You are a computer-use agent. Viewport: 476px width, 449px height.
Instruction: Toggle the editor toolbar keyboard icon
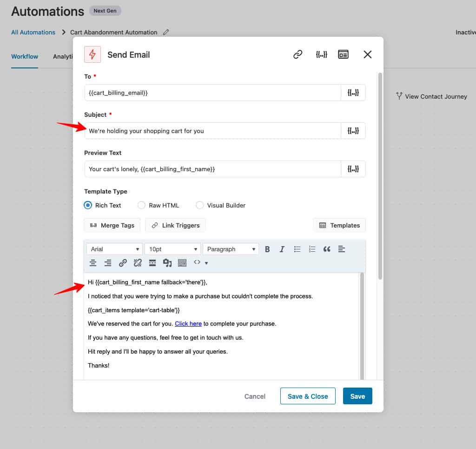coord(182,263)
